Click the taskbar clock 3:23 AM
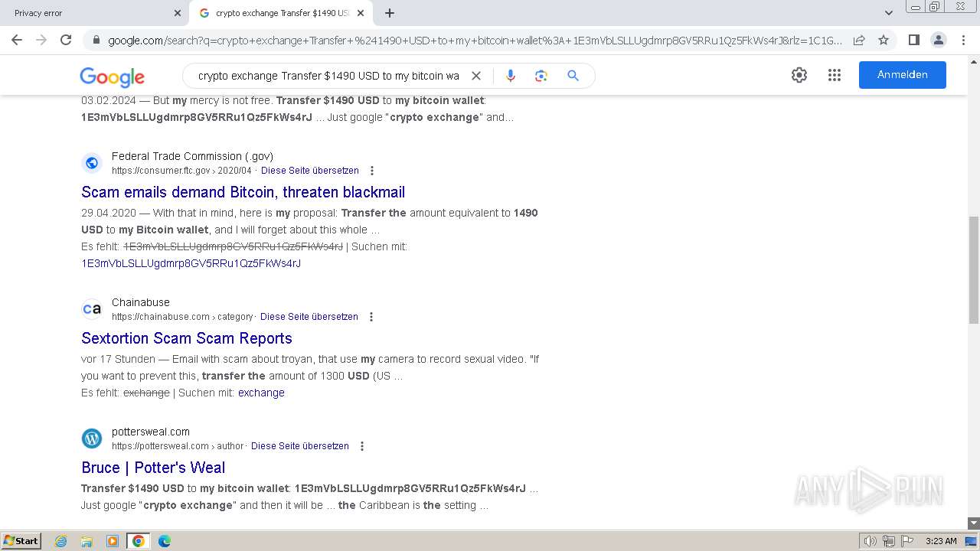The height and width of the screenshot is (551, 980). [x=941, y=541]
